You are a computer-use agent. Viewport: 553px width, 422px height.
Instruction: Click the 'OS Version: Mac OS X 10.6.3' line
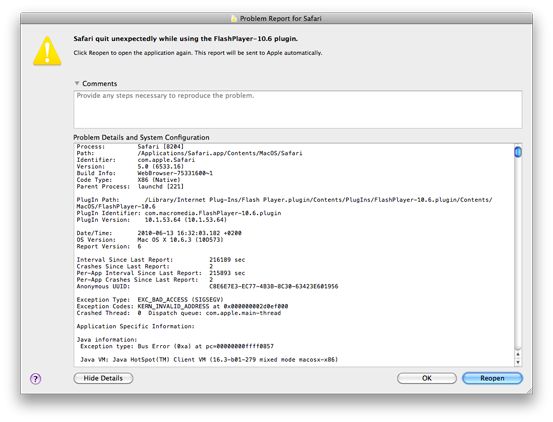point(150,240)
